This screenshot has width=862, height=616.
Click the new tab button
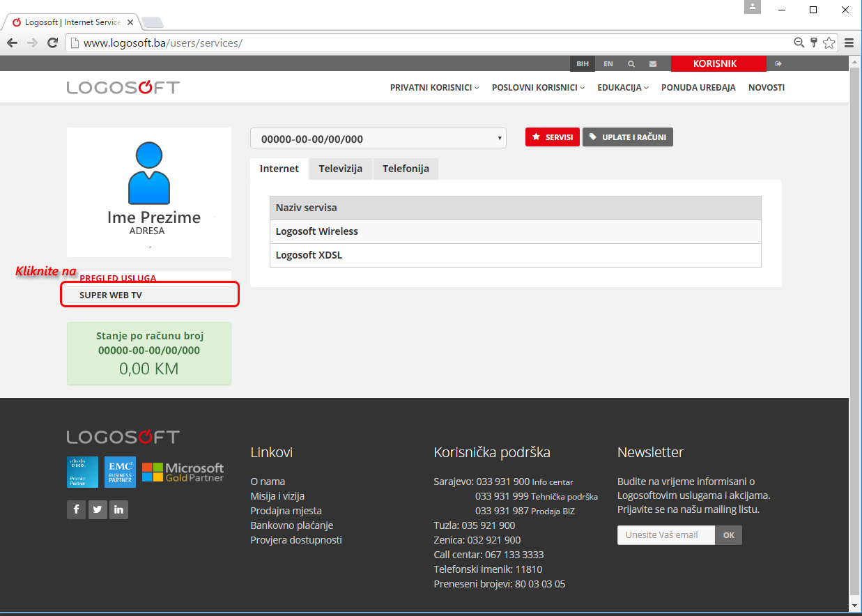pyautogui.click(x=153, y=22)
